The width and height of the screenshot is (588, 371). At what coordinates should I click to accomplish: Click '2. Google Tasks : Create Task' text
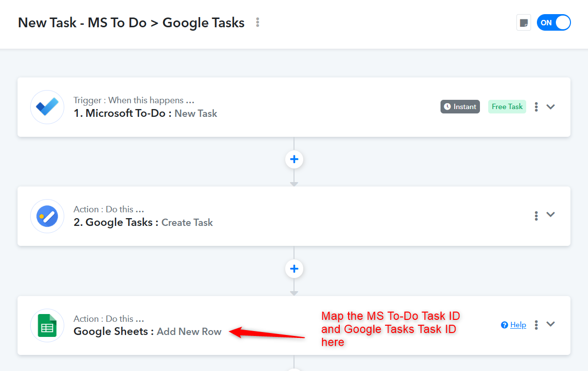[143, 223]
